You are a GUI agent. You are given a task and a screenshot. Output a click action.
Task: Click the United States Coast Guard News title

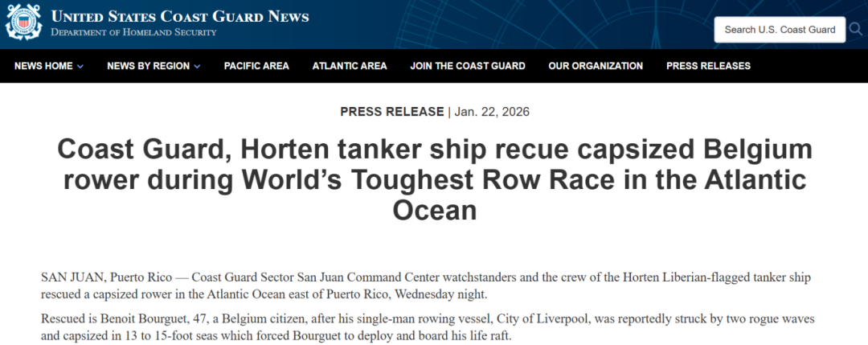(x=180, y=17)
